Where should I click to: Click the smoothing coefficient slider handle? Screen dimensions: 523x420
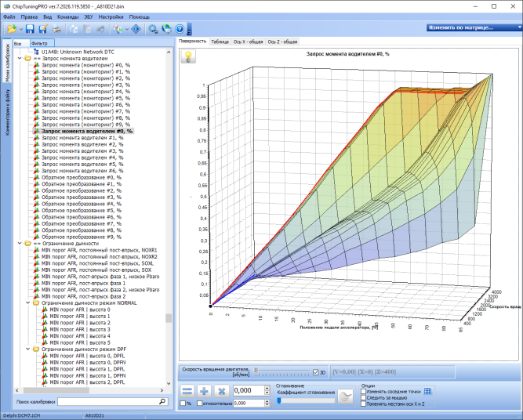[x=279, y=400]
